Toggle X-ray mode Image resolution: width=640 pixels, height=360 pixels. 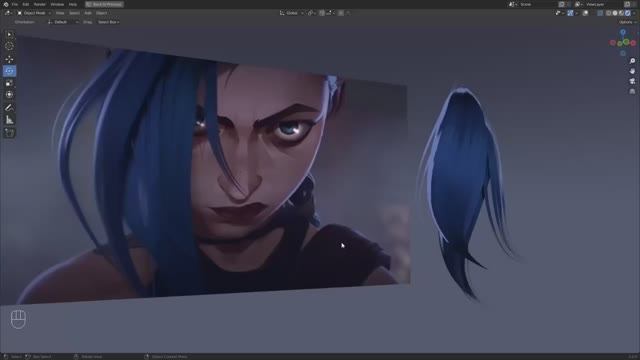[x=600, y=13]
